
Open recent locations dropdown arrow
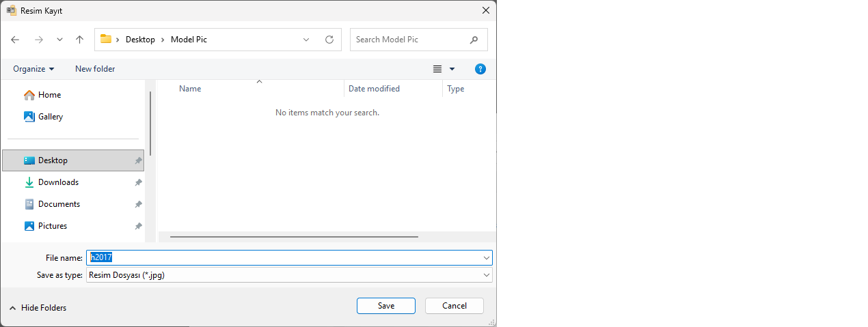coord(59,40)
